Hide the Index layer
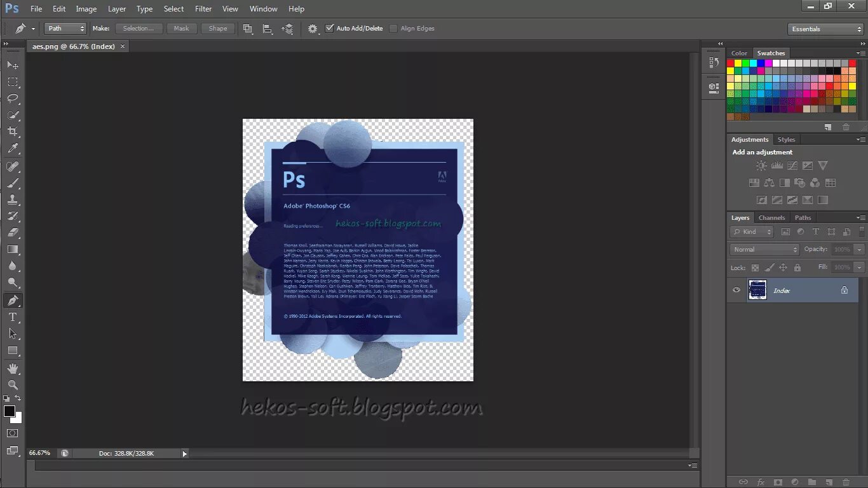Viewport: 868px width, 488px height. coord(736,290)
